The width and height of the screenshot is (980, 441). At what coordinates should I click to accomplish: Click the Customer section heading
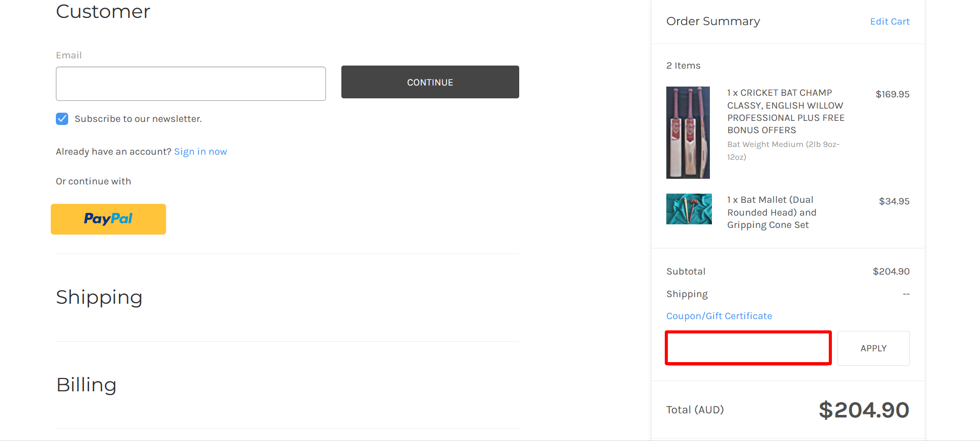click(x=103, y=12)
